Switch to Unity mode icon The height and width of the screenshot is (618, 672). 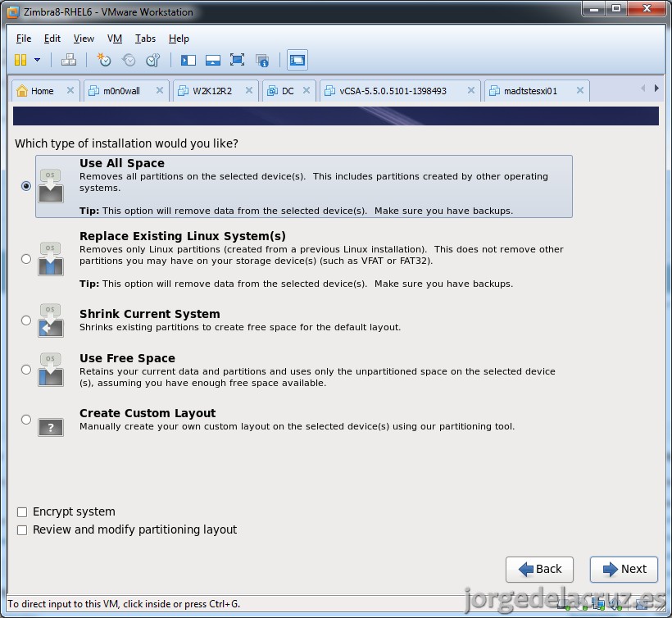pos(262,60)
